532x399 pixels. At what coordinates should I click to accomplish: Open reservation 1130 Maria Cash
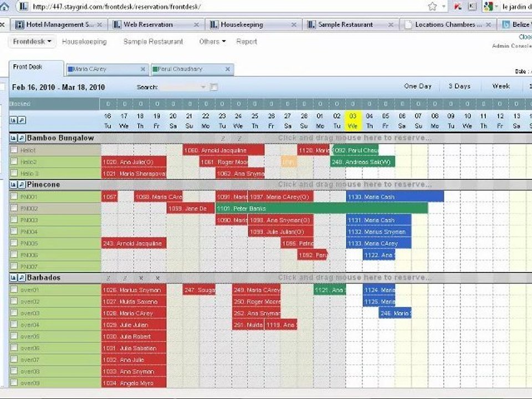click(395, 197)
